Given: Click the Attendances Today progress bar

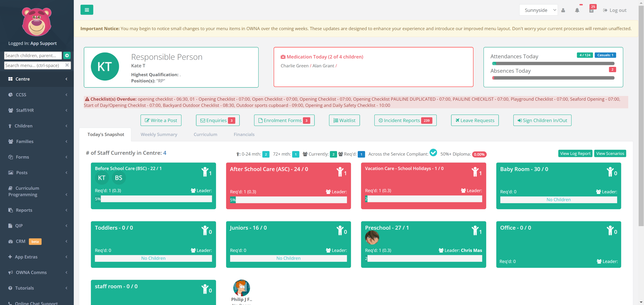Looking at the screenshot, I should pos(553,64).
